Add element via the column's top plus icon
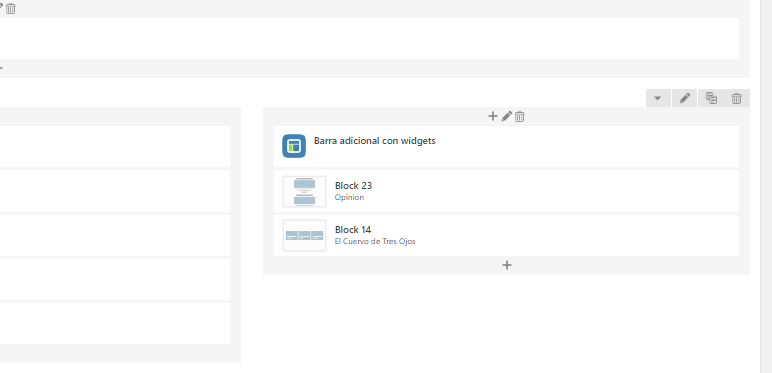772x373 pixels. (x=492, y=116)
